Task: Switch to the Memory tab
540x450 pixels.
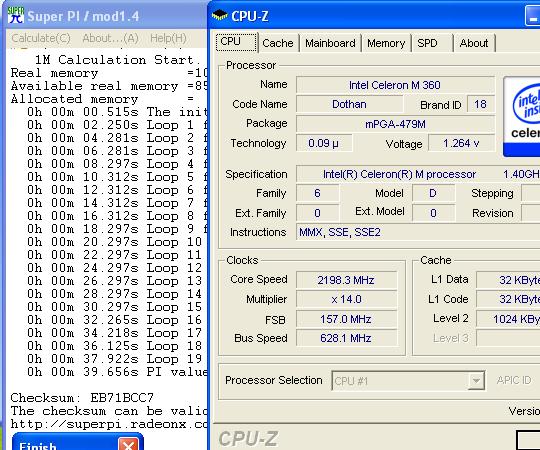Action: point(386,43)
